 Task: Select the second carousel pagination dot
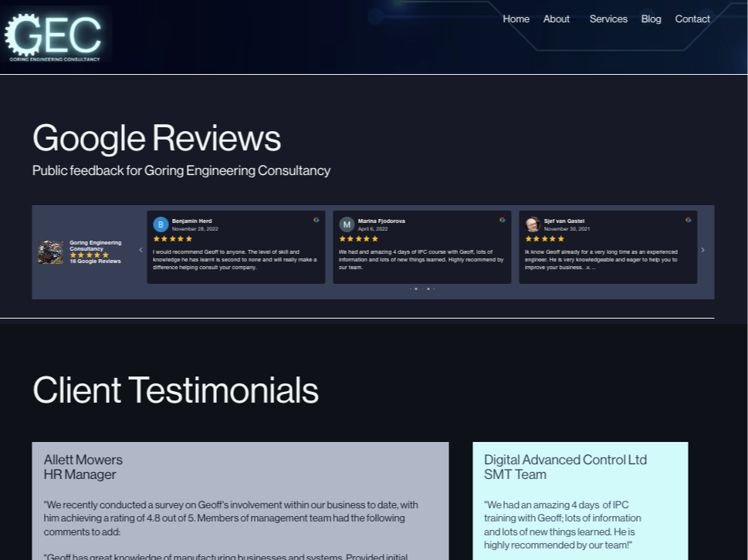(x=416, y=288)
